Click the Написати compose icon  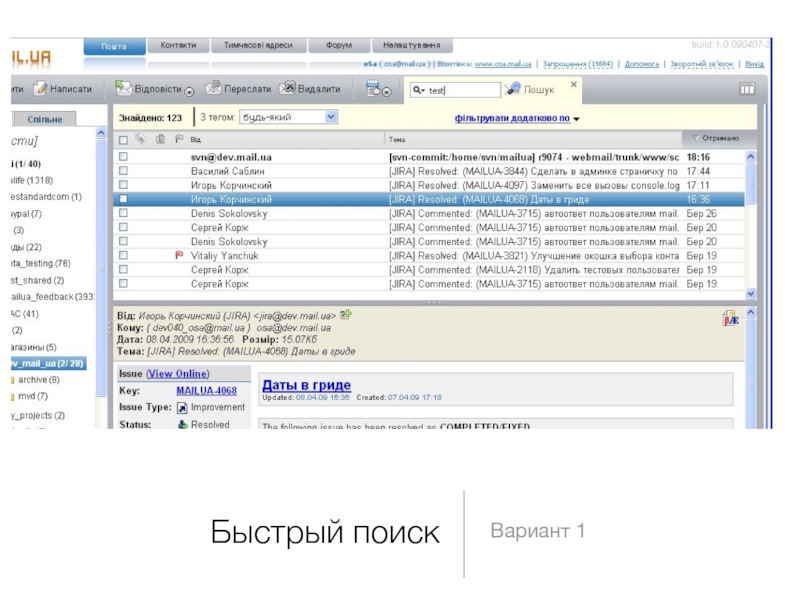(x=40, y=88)
